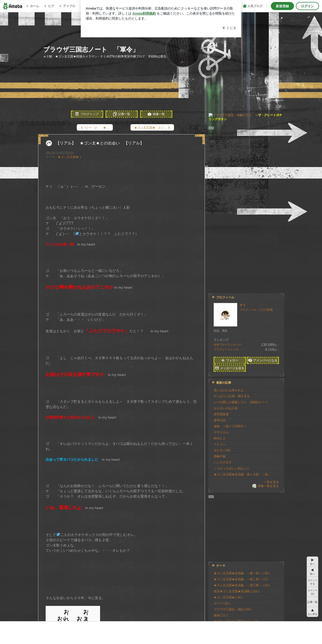Open theme ★ゴン太王国★史演義 ～第二章～ (5)
The width and height of the screenshot is (322, 644).
pos(241,579)
